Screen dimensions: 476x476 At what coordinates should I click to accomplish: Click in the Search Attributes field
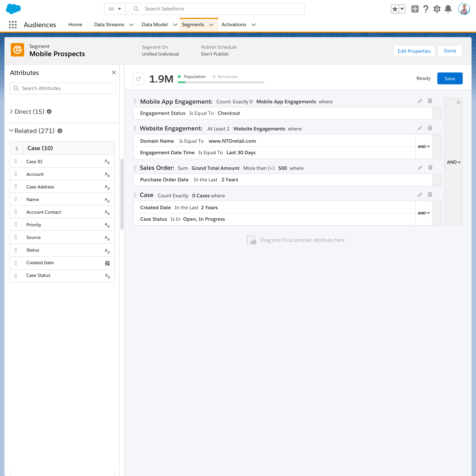pyautogui.click(x=63, y=88)
